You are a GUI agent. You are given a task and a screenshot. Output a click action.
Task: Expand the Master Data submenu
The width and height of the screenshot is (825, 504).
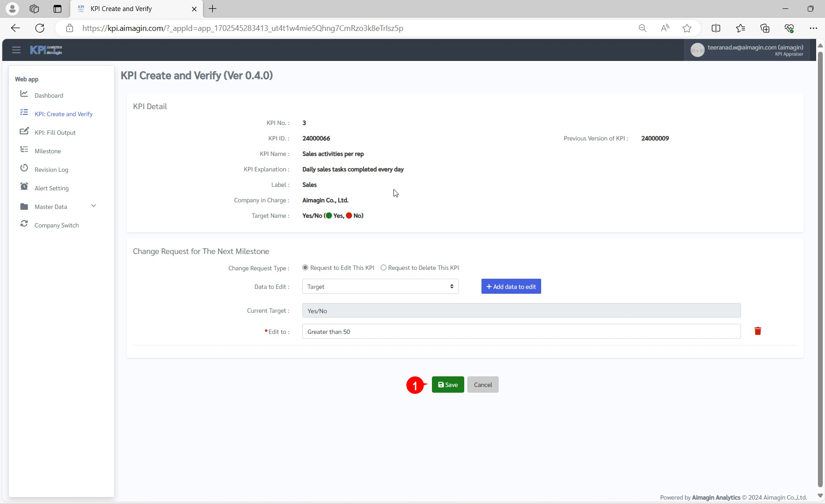pos(93,206)
